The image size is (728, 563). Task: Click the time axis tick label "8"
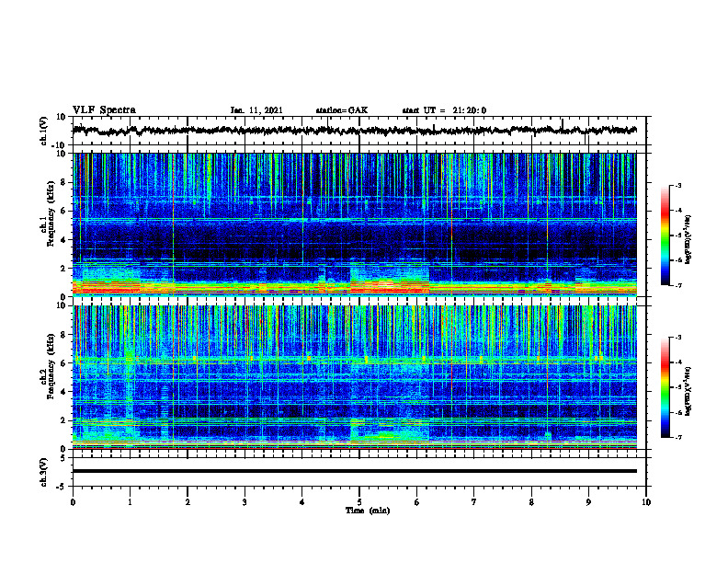[531, 502]
